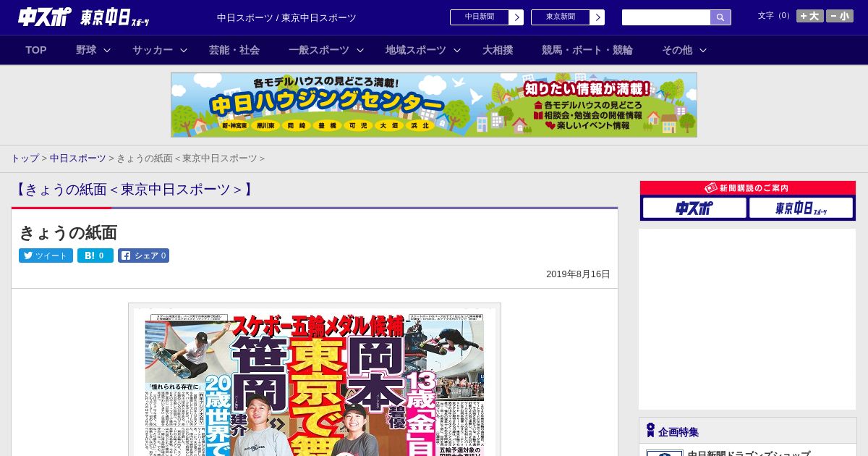Focus the site search input field
This screenshot has width=868, height=456.
coord(666,17)
